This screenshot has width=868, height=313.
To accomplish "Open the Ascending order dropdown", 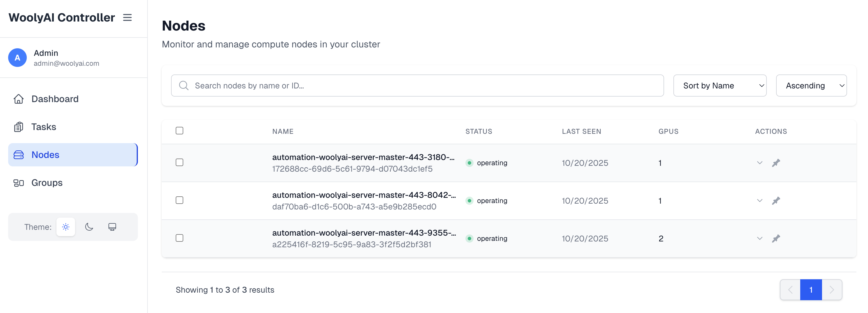I will (811, 86).
